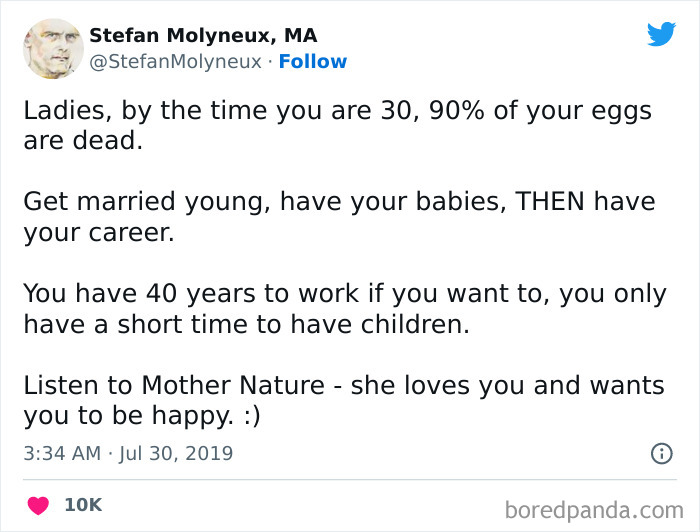The image size is (700, 532).
Task: Click the Twitter bird logo
Action: coord(661,34)
